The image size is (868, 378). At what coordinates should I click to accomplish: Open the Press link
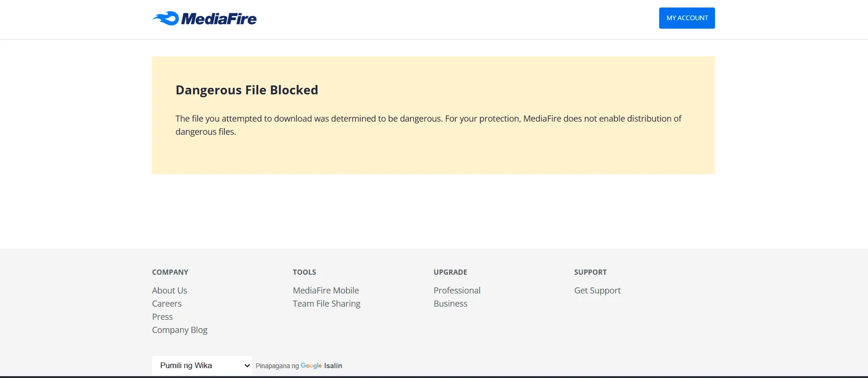[162, 316]
